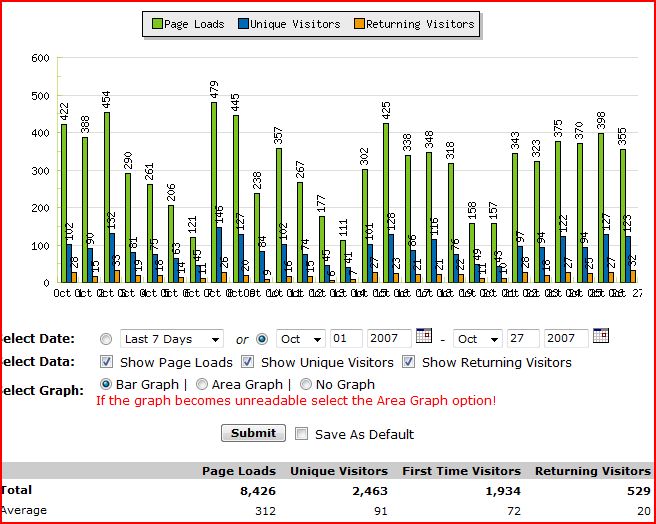
Task: Click the orange Returning Visitors legend swatch
Action: (x=359, y=24)
